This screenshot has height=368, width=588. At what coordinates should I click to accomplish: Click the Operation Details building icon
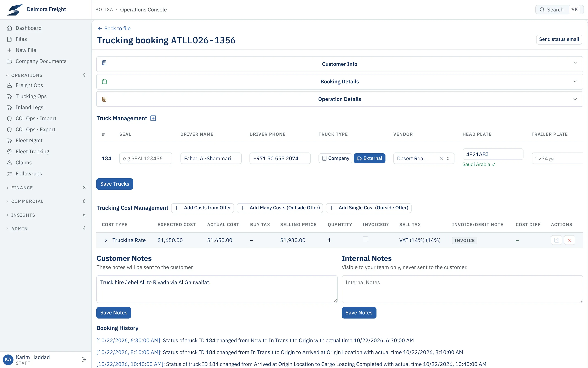pos(104,99)
